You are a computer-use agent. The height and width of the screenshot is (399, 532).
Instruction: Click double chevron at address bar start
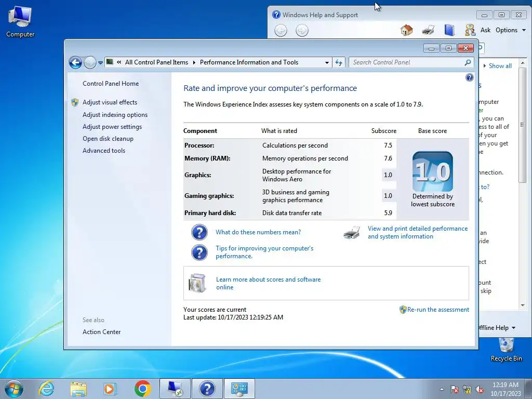coord(119,62)
